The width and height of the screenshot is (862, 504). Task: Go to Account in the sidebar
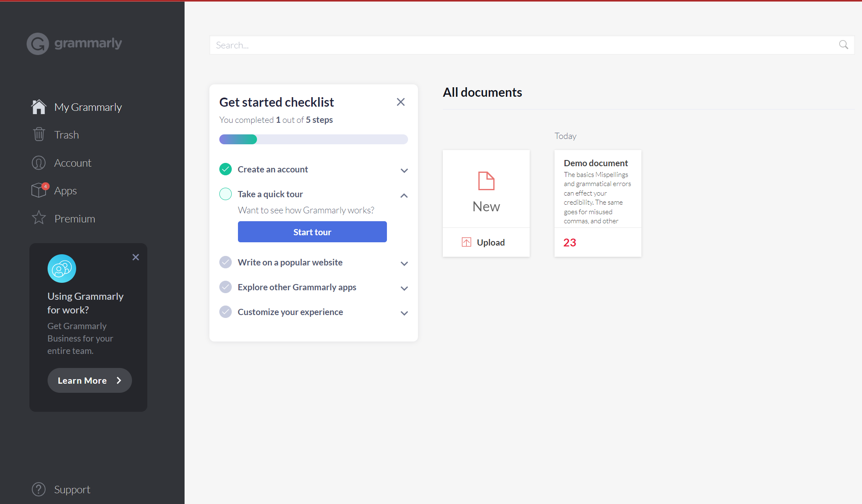point(72,163)
